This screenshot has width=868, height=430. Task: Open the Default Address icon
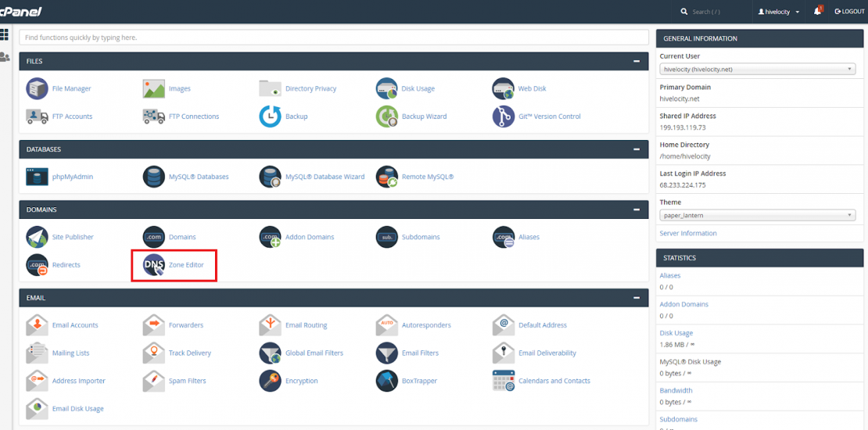(x=504, y=325)
